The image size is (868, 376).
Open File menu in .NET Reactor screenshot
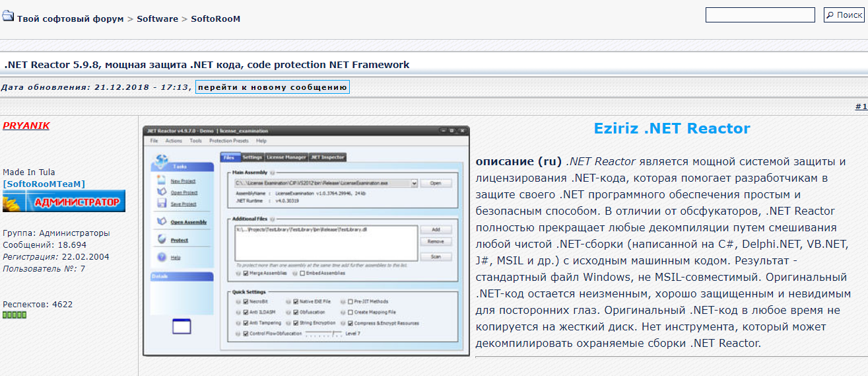(x=154, y=141)
